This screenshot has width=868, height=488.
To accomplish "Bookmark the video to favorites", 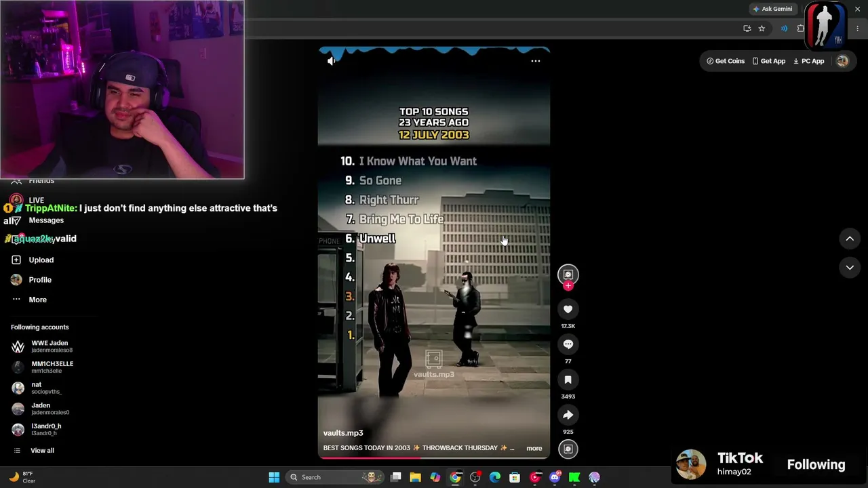I will point(568,380).
